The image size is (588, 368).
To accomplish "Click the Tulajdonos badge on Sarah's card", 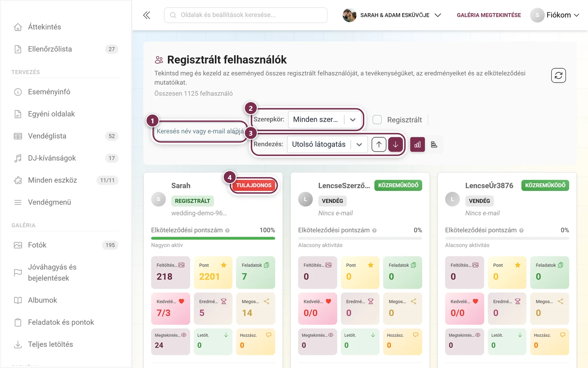I will pyautogui.click(x=254, y=185).
